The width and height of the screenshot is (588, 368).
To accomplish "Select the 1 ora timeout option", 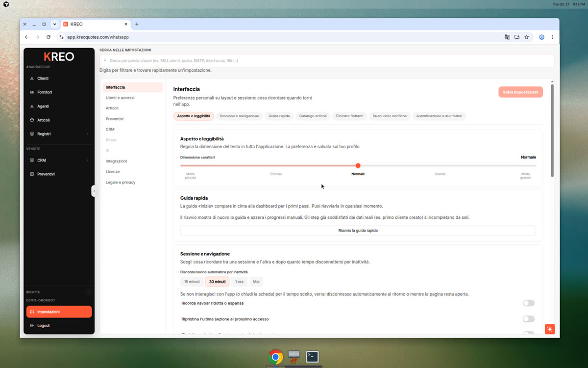I will (x=239, y=282).
